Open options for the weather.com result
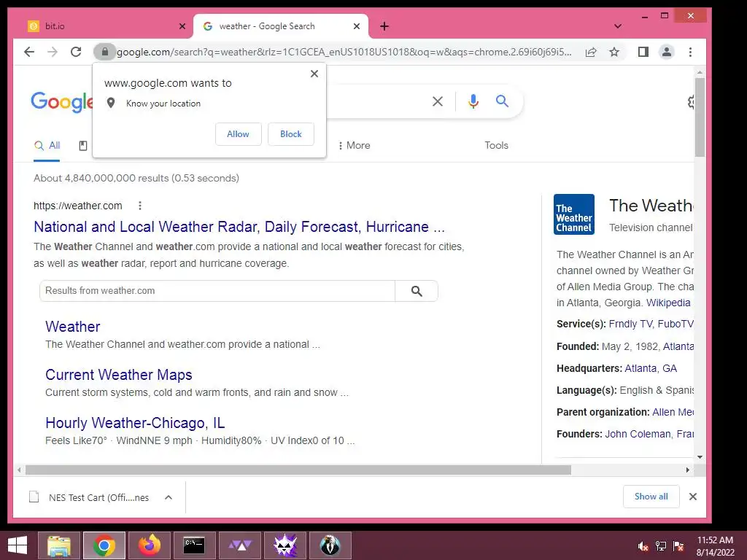Viewport: 747px width, 560px height. click(139, 206)
